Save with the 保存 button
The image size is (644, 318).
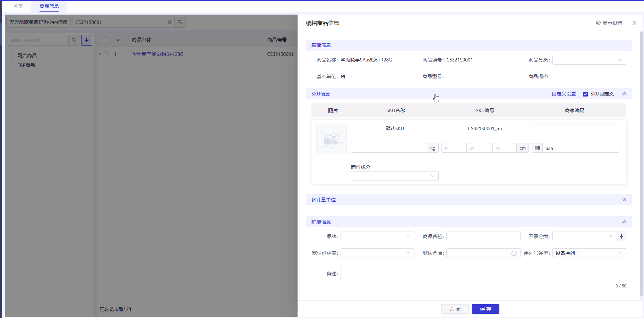(x=486, y=309)
